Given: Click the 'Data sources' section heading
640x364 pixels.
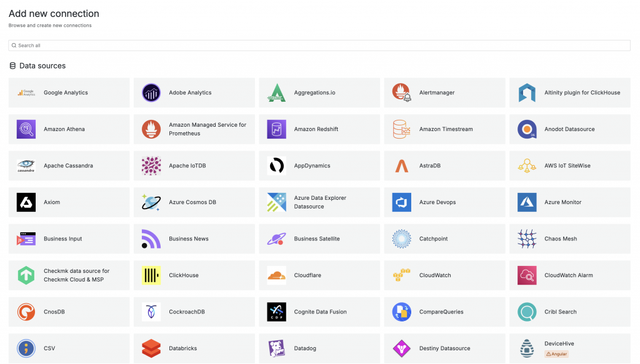Looking at the screenshot, I should pyautogui.click(x=42, y=66).
